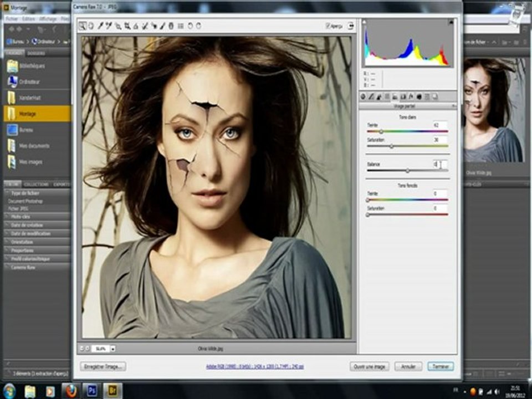Choose the Color Sampler tool

[x=109, y=26]
